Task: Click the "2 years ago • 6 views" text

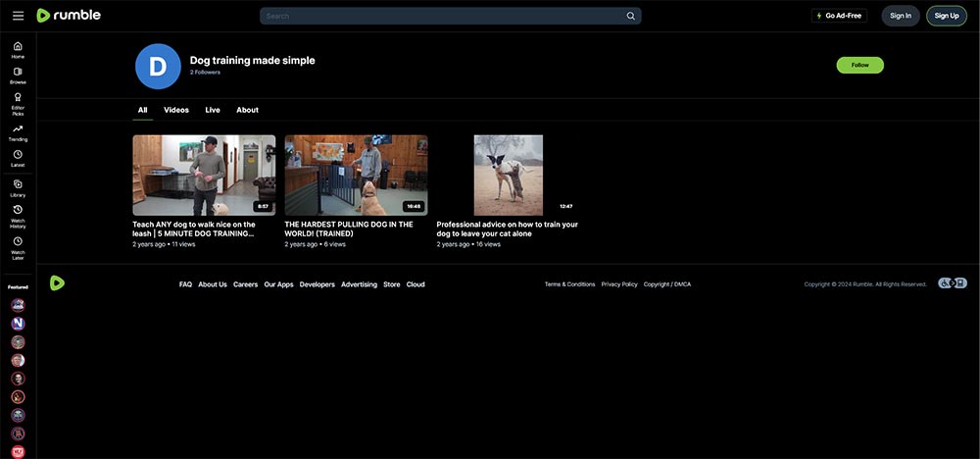Action: [x=315, y=244]
